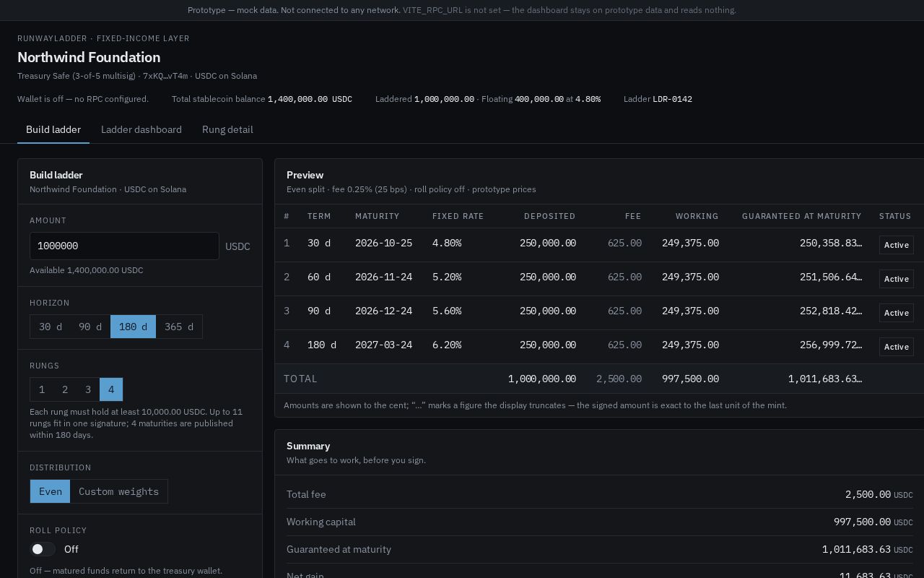Choose Custom weights distribution
This screenshot has height=578, width=924.
pyautogui.click(x=119, y=491)
